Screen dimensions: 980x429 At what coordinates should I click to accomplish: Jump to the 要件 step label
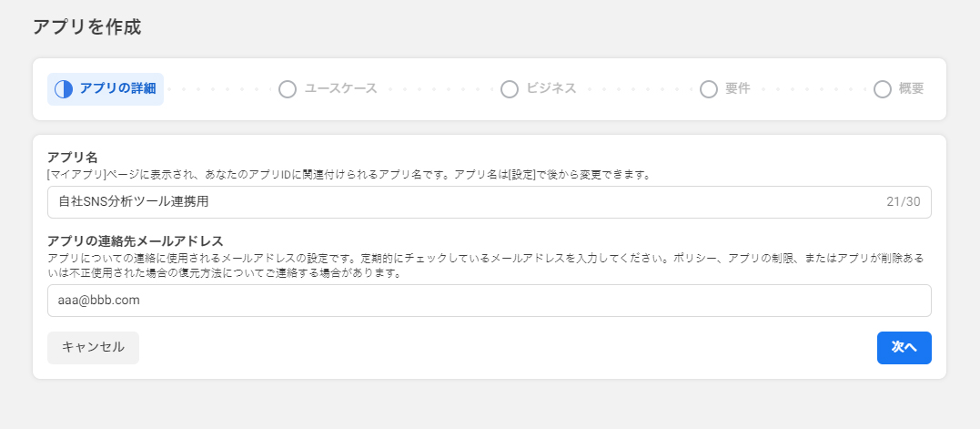coord(737,88)
